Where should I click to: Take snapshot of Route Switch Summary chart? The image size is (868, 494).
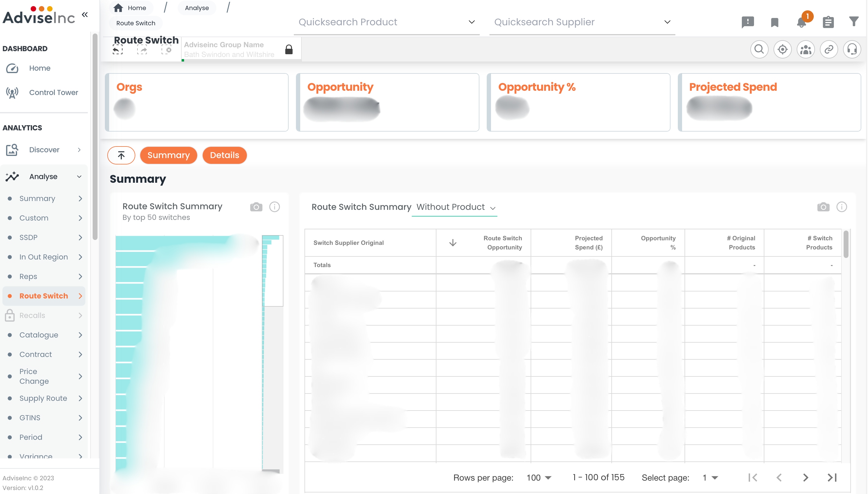[256, 207]
